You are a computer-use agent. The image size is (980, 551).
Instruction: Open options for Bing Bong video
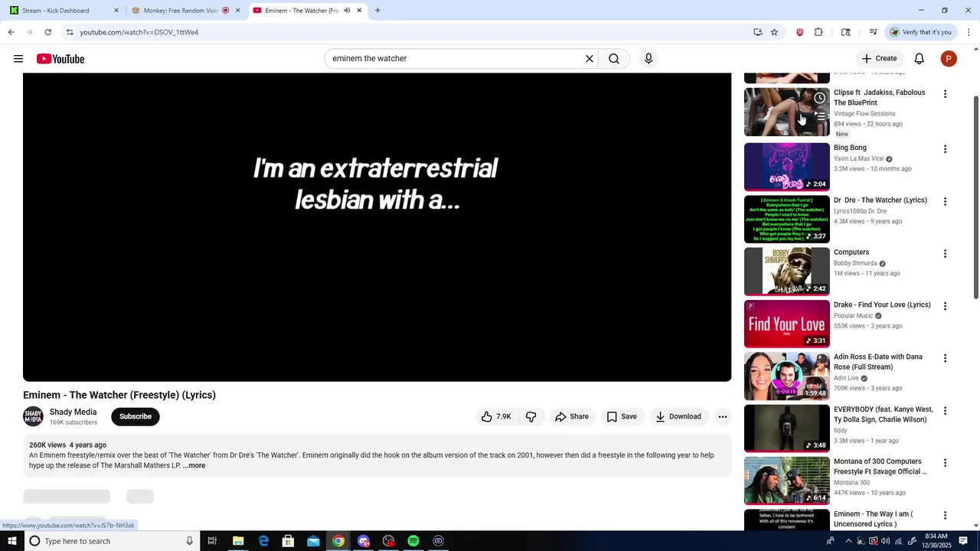pyautogui.click(x=945, y=149)
